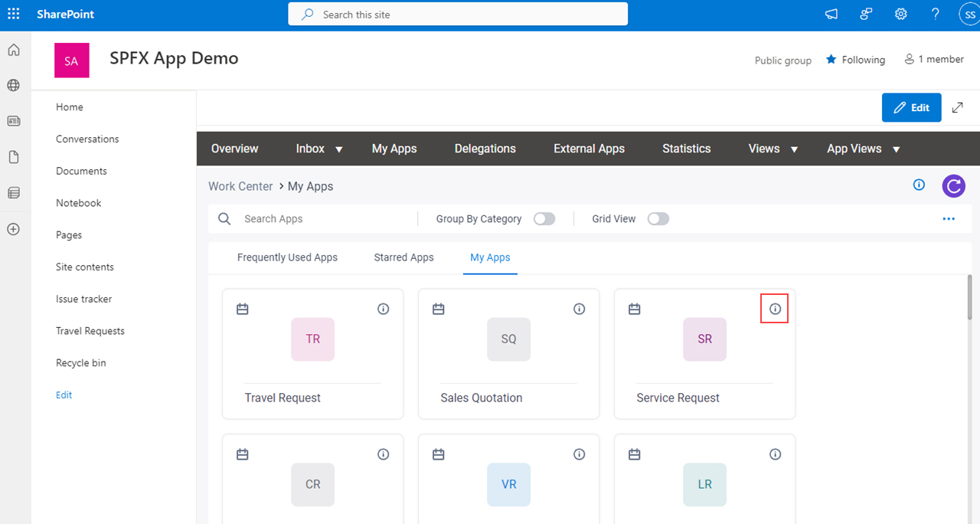
Task: Open the three-dots more options menu
Action: [949, 218]
